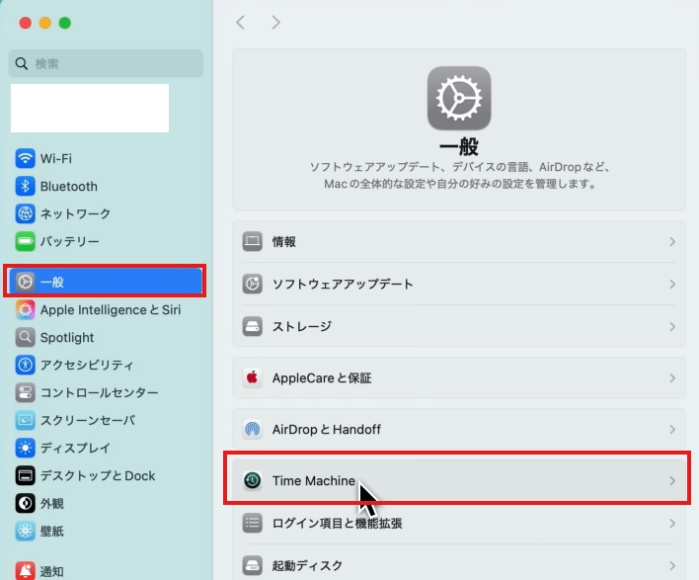Select スクリーンセーバ label in sidebar
Viewport: 699px width, 580px height.
click(x=88, y=420)
